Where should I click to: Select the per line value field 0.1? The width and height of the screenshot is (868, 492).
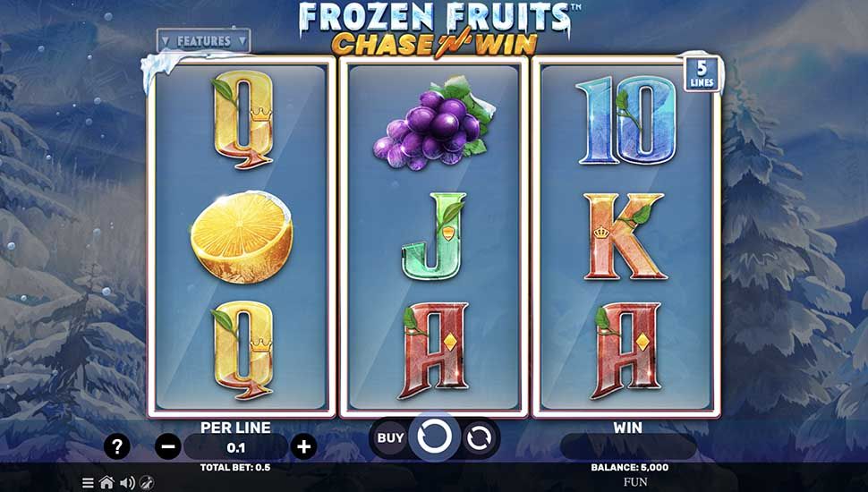coord(236,447)
